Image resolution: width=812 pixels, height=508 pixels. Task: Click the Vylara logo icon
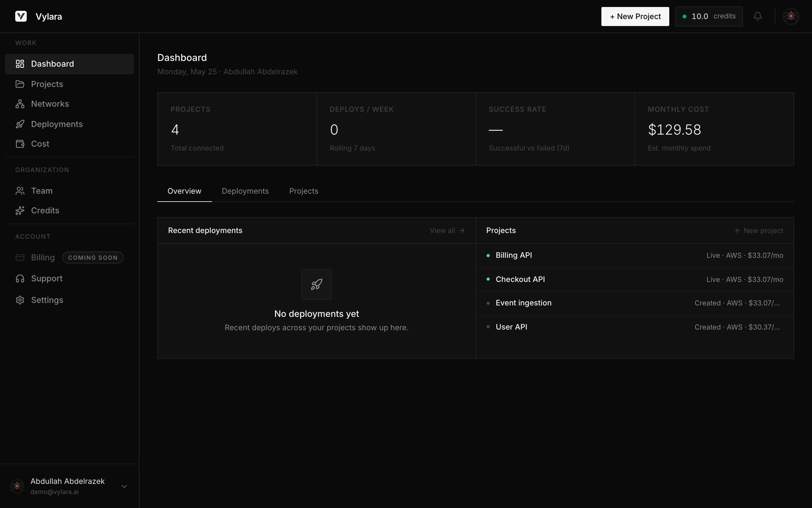click(x=21, y=16)
